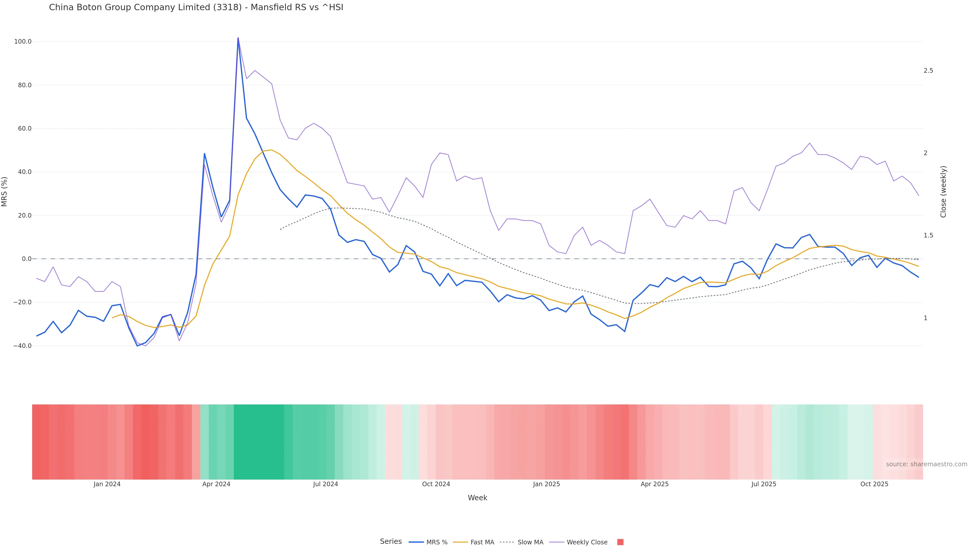This screenshot has width=980, height=551.
Task: Click the MRS (%) y-axis title
Action: tap(5, 191)
